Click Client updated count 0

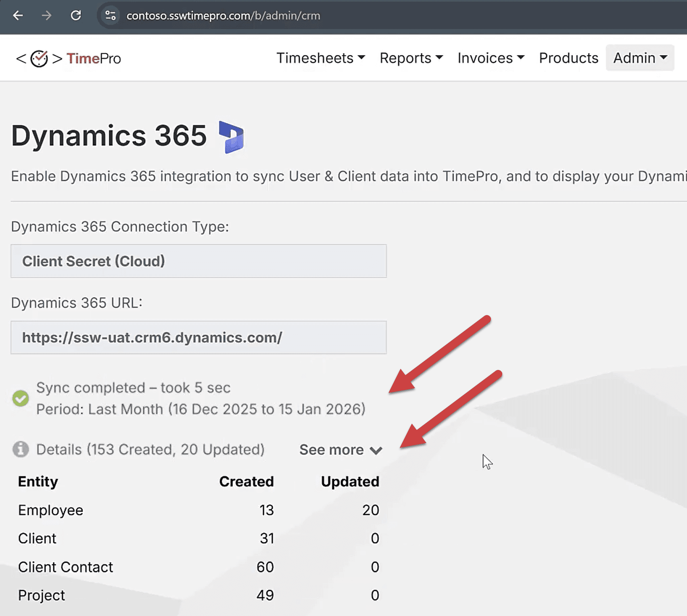375,539
